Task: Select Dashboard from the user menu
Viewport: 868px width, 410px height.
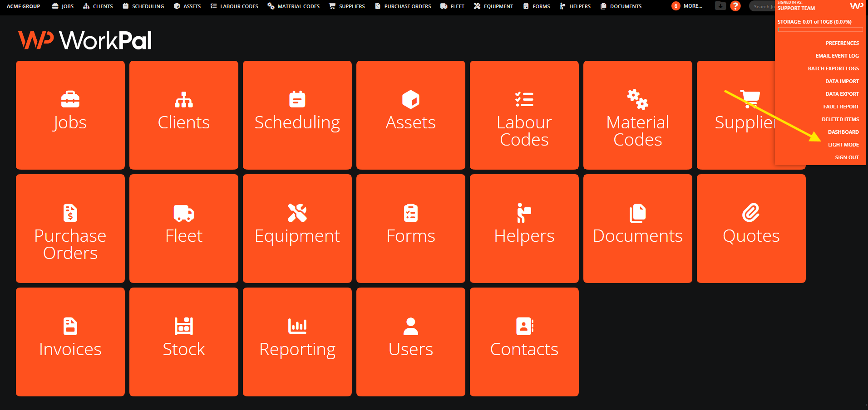Action: (843, 132)
